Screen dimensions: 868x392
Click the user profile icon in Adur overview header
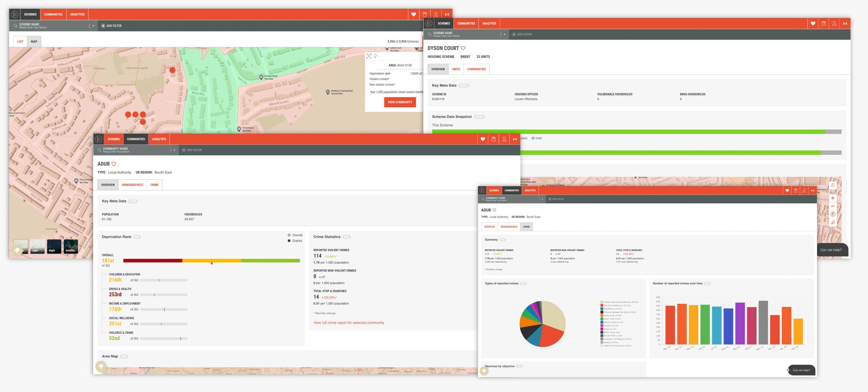click(504, 139)
